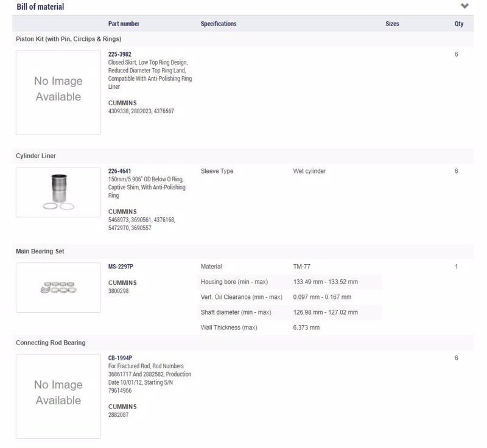
Task: Click quantity 1 for Main Bearing Set
Action: tap(456, 267)
